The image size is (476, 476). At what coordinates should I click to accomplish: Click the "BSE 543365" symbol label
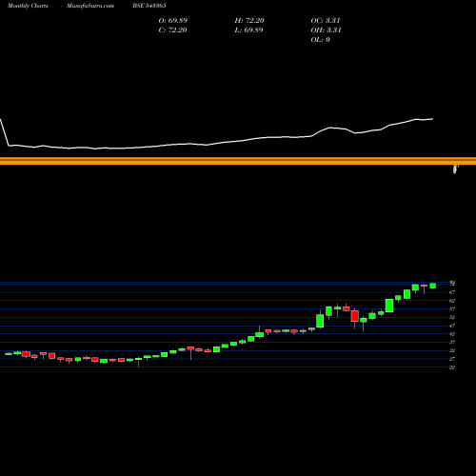(149, 6)
